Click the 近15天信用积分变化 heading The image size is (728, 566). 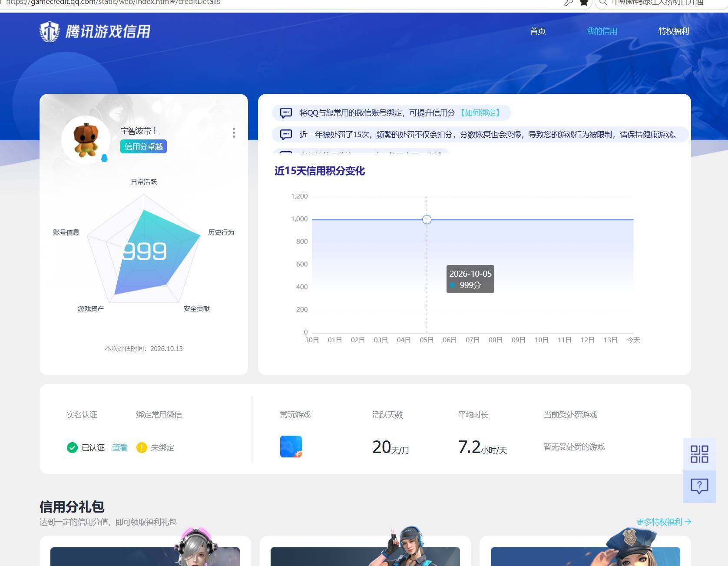(x=319, y=171)
